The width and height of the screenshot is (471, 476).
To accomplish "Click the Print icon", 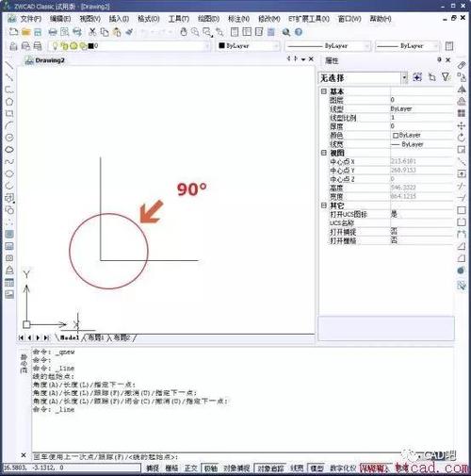I will (53, 32).
